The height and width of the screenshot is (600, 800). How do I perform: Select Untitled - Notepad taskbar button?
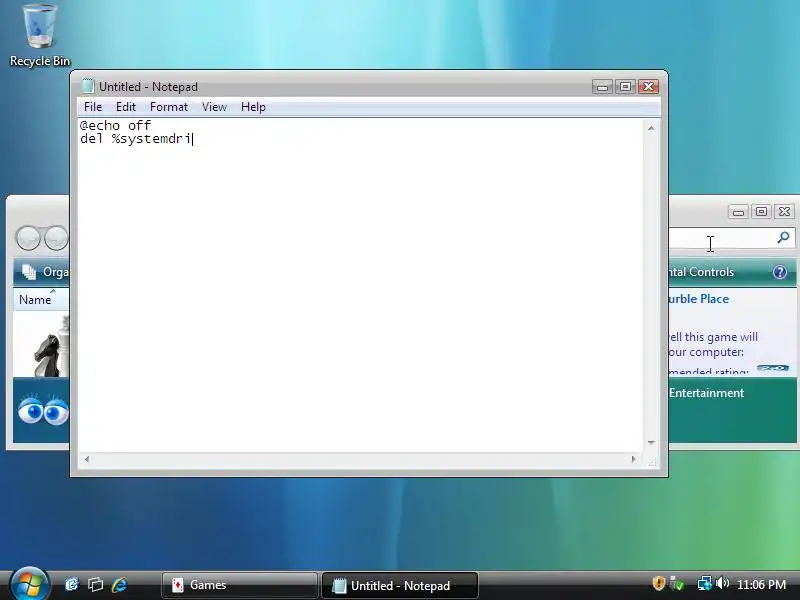click(399, 585)
